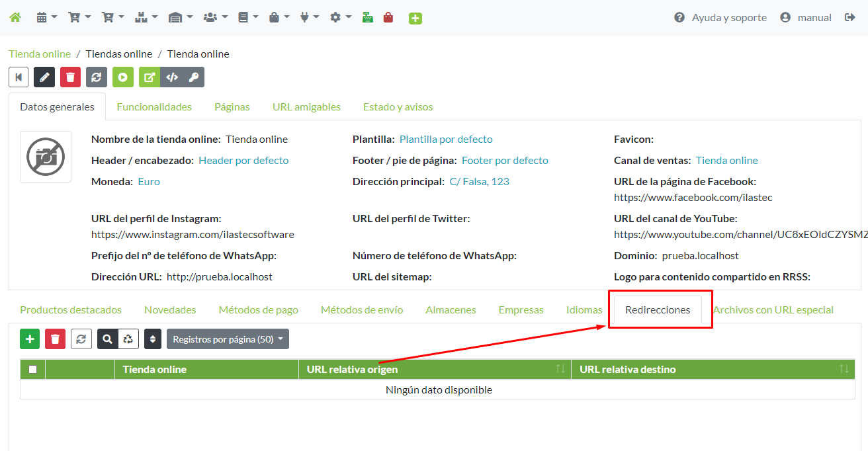Open the external link icon in green

(x=149, y=77)
